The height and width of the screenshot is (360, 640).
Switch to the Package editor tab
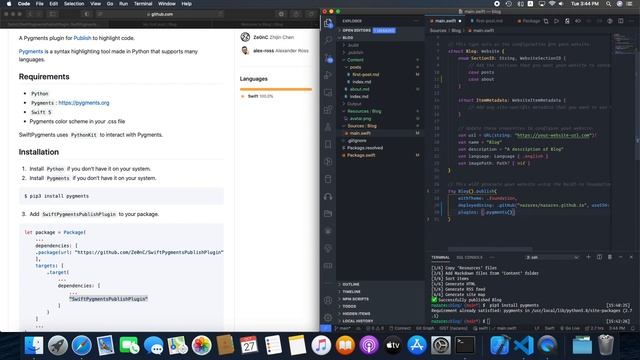[529, 21]
